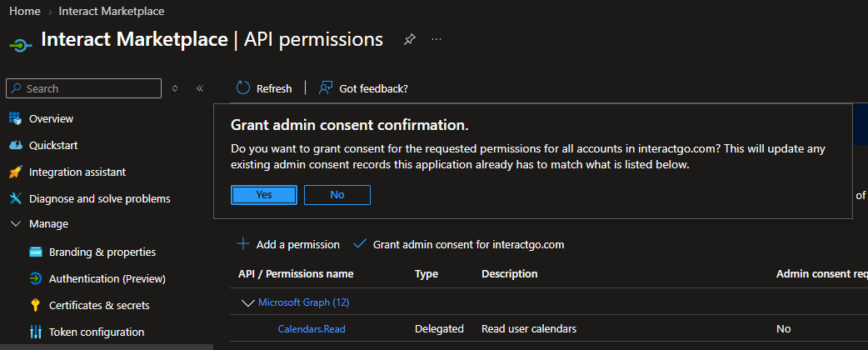Viewport: 868px width, 350px height.
Task: Decline consent by clicking No
Action: pos(337,194)
